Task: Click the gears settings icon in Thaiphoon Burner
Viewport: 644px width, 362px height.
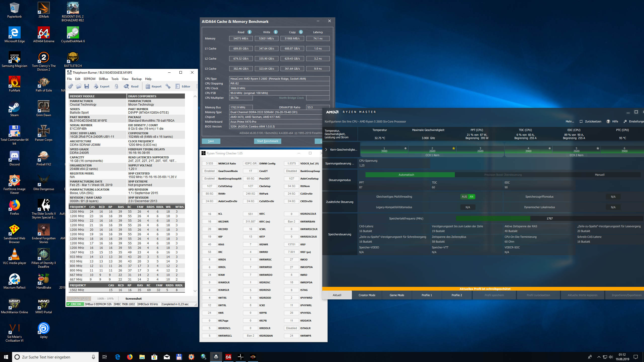Action: coord(71,86)
